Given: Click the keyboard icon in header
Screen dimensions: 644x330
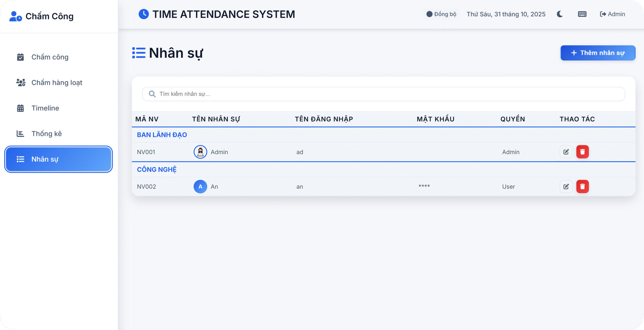Looking at the screenshot, I should click(x=582, y=14).
